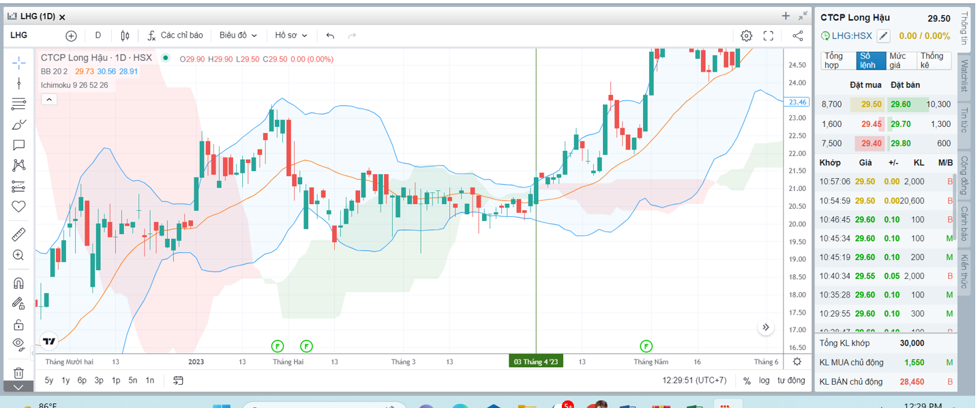Toggle hide all drawings eye icon
The height and width of the screenshot is (408, 980).
(x=18, y=344)
